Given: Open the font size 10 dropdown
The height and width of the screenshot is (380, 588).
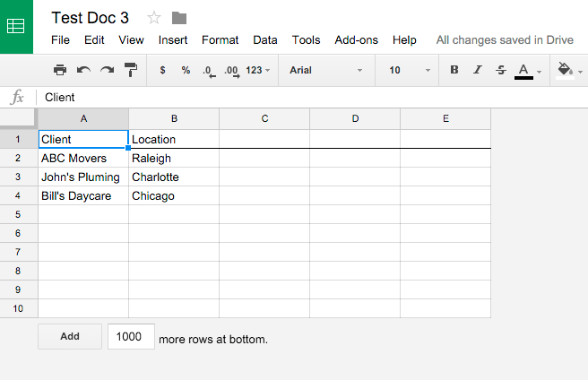Looking at the screenshot, I should point(409,70).
